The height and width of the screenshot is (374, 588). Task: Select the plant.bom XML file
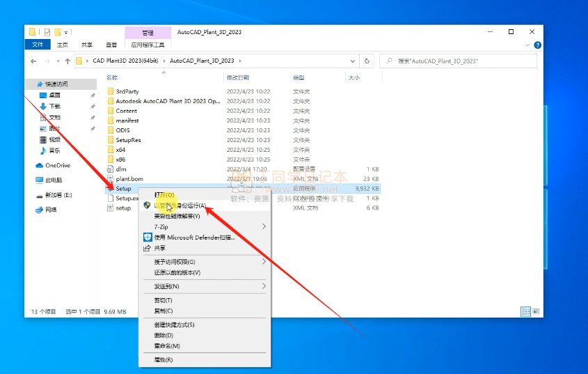click(129, 179)
